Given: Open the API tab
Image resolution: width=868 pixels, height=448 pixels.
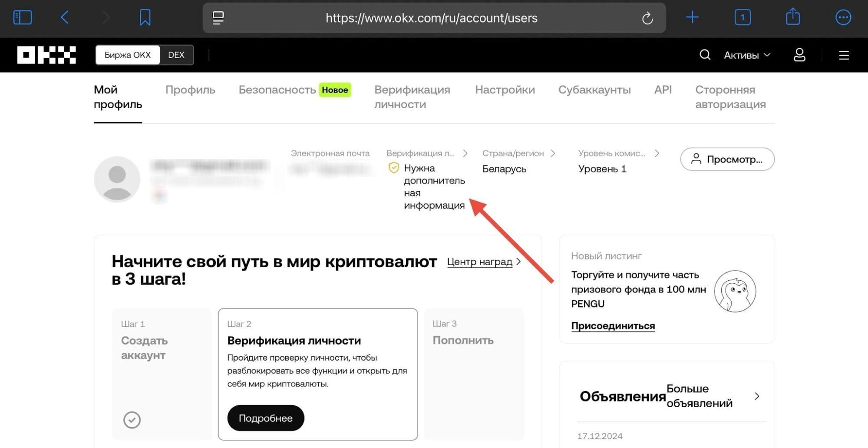Looking at the screenshot, I should point(663,90).
